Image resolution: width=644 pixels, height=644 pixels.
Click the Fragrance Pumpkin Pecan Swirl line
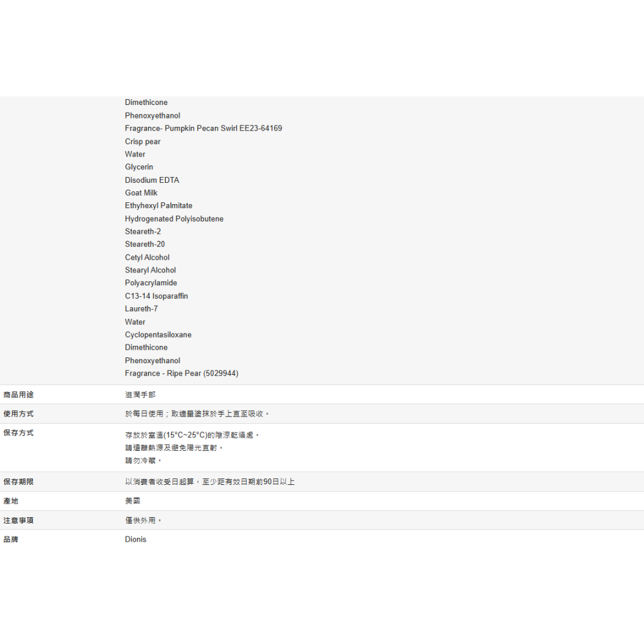[203, 128]
